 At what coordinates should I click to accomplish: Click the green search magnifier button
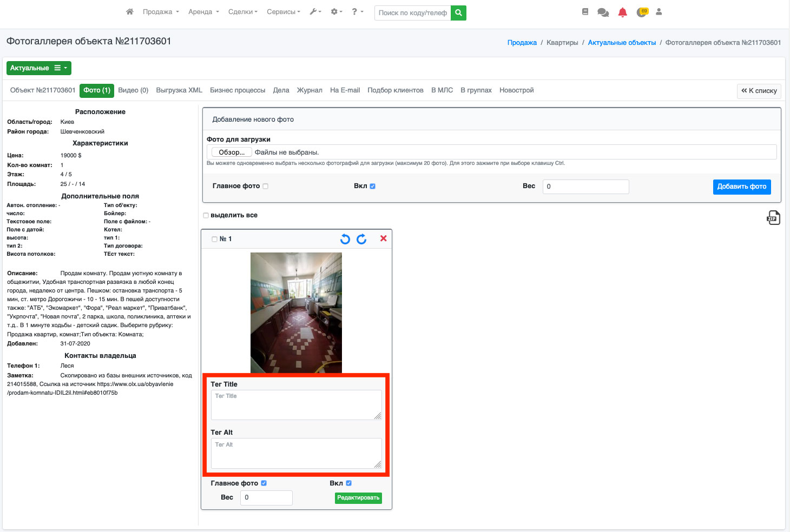coord(458,12)
